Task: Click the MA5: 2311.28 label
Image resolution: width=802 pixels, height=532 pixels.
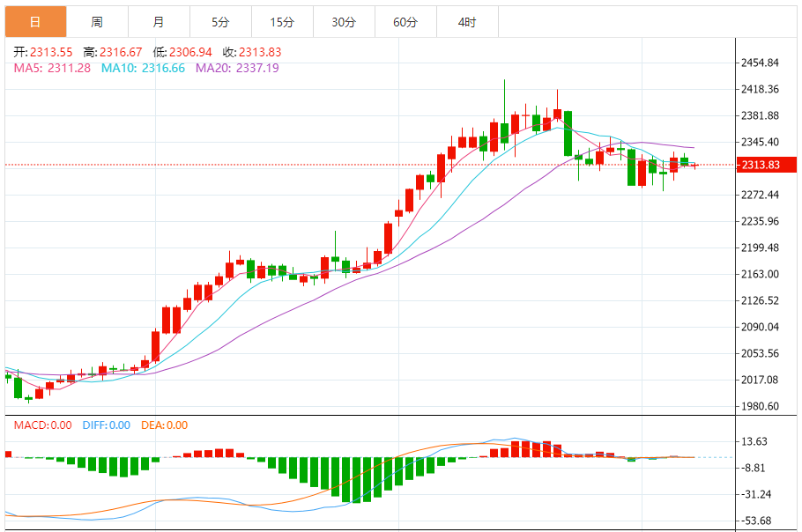Action: (52, 68)
